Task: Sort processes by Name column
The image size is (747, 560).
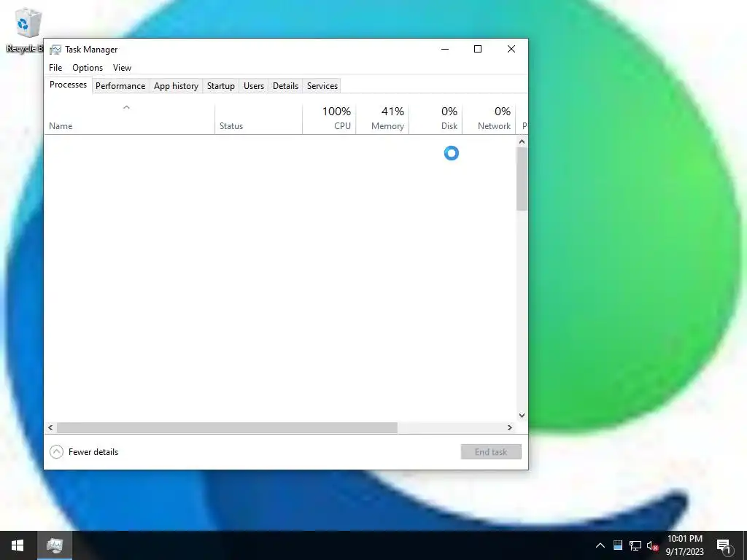Action: (x=130, y=119)
